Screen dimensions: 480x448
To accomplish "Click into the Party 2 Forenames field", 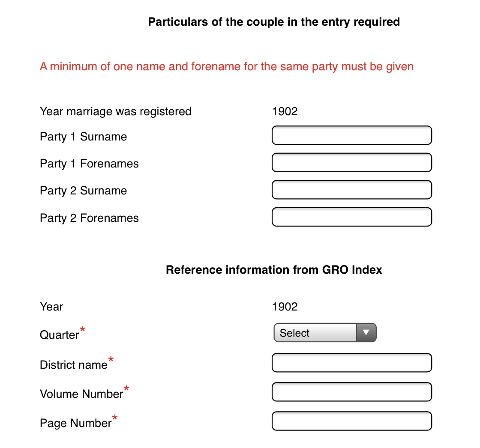I will point(351,217).
